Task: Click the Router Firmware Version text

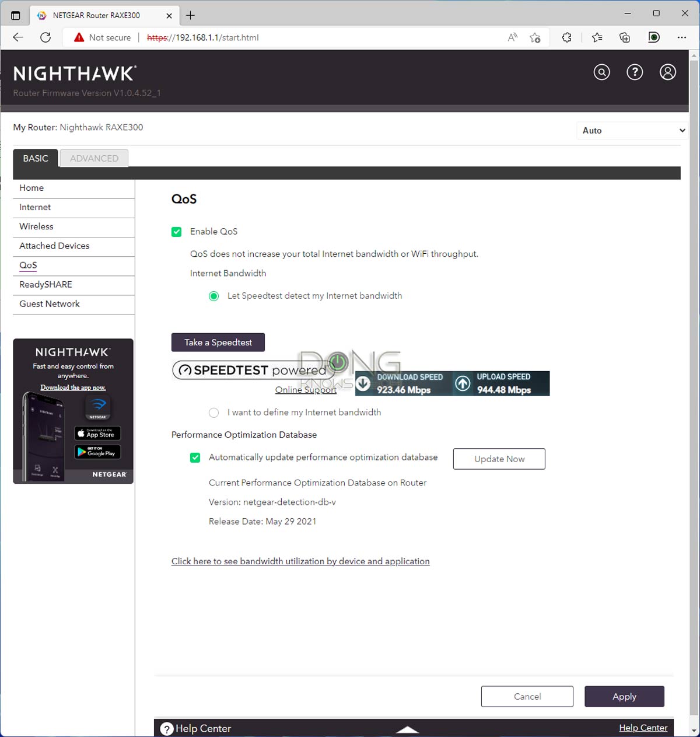Action: 87,93
